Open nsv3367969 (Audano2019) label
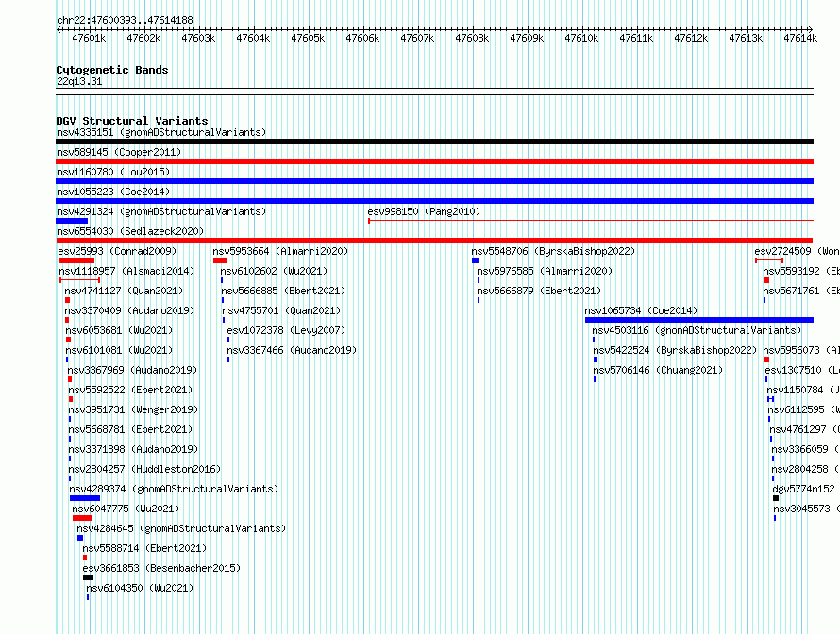Viewport: 840px width, 634px height. (132, 370)
